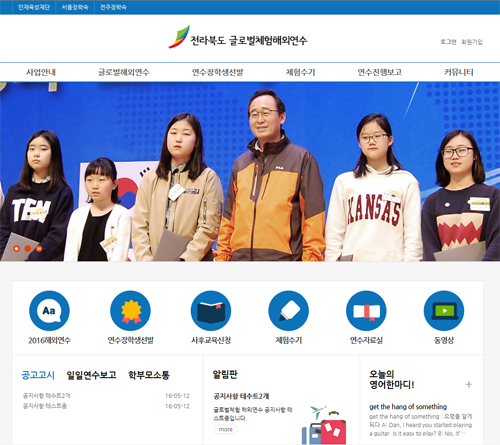Open the 글로벌해외연수 menu
500x445 pixels.
pos(124,72)
